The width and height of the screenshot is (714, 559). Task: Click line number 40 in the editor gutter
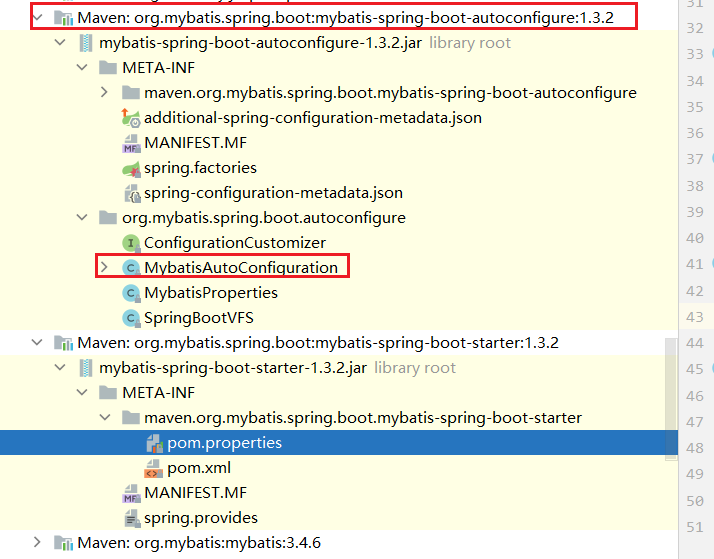point(694,238)
